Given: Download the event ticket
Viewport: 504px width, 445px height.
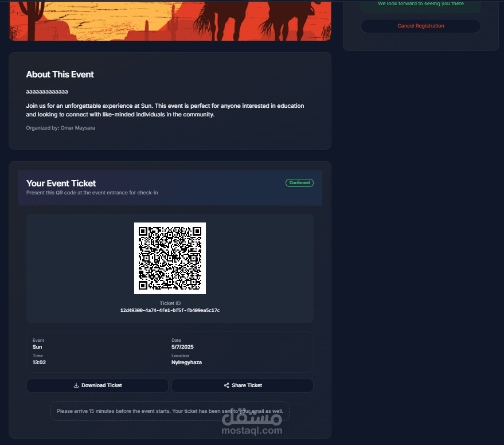Looking at the screenshot, I should coord(97,385).
